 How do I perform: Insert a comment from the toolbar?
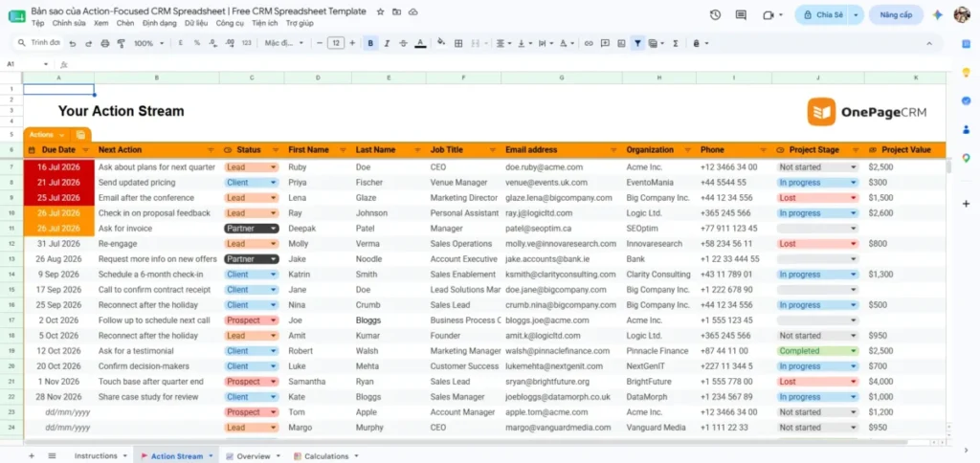click(x=605, y=43)
